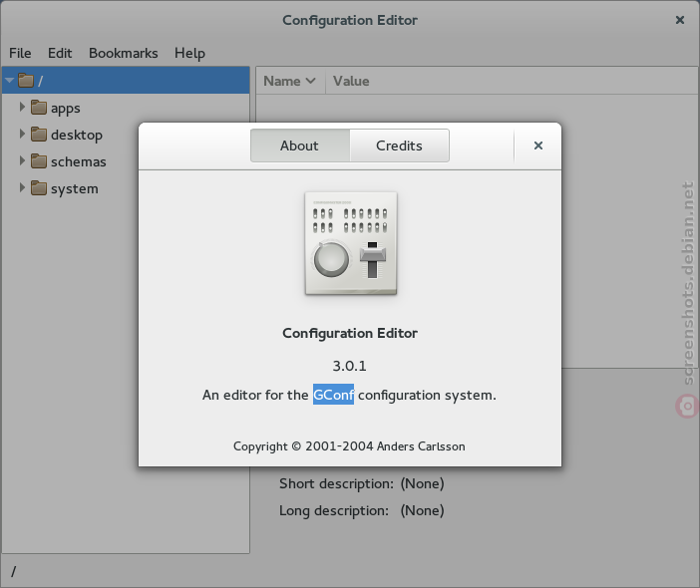Click the status bar path /

coord(13,571)
